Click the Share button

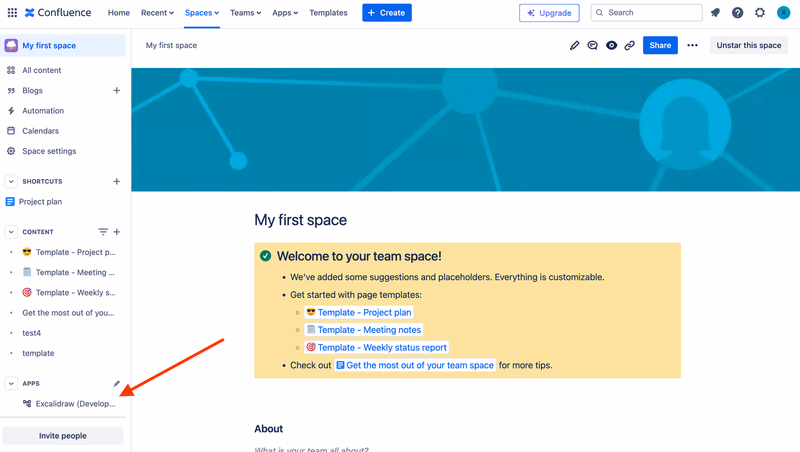660,45
